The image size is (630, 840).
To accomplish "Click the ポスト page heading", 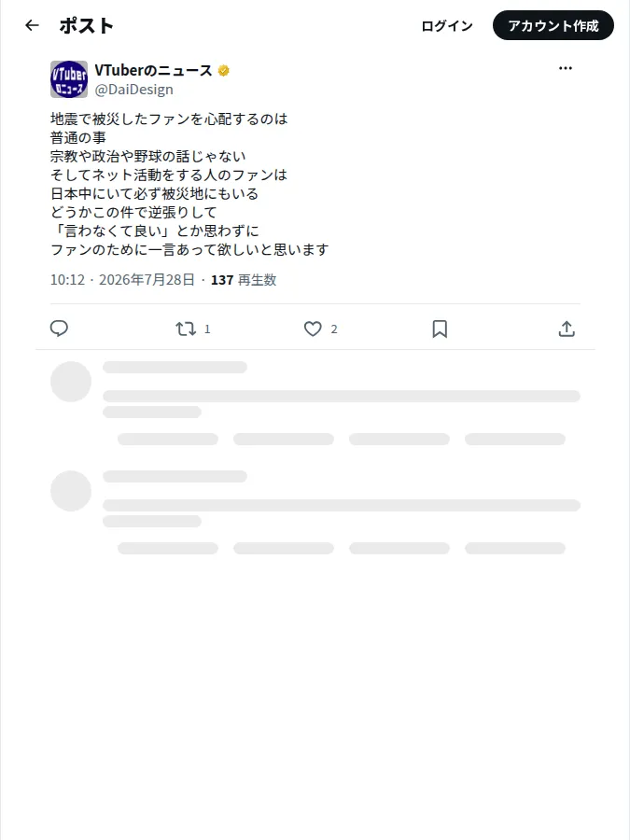I will [86, 25].
